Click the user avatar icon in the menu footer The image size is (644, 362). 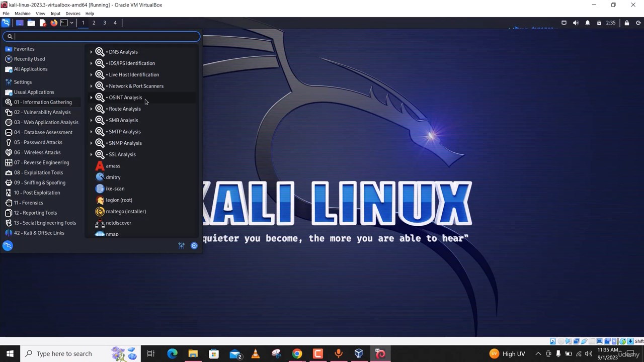tap(8, 246)
